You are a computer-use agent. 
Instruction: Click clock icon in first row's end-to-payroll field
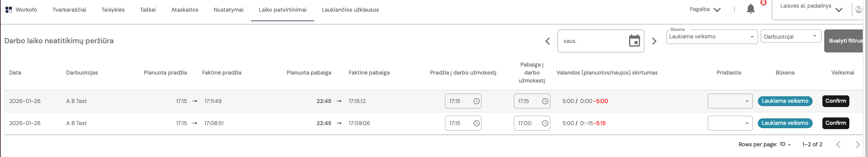coord(545,101)
